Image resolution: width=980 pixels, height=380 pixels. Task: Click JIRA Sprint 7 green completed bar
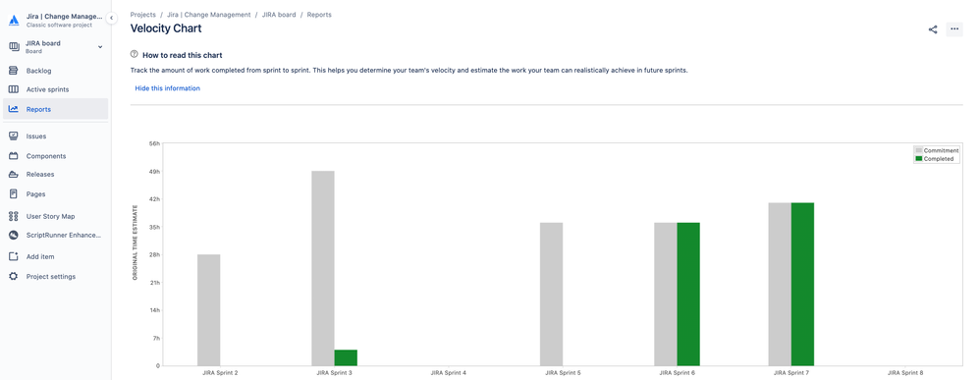coord(802,284)
